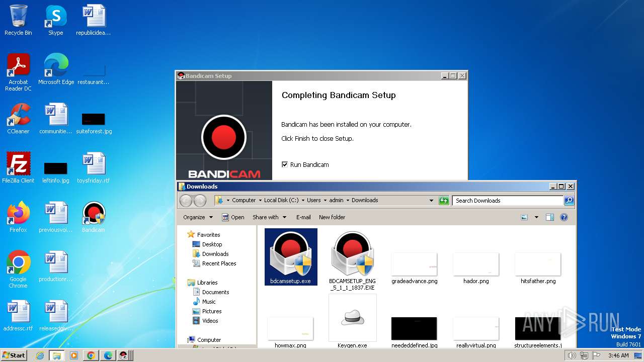Open Windows Media Player taskbar icon
This screenshot has height=362, width=644.
pyautogui.click(x=74, y=355)
